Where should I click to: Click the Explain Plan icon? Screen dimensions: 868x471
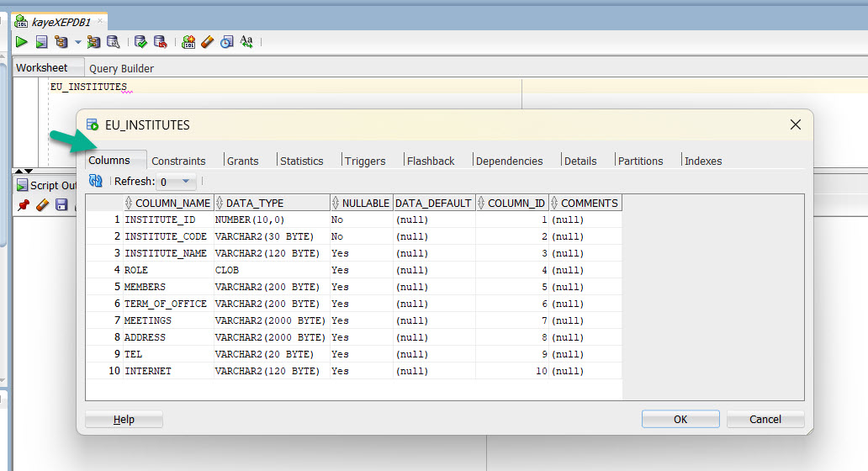tap(61, 41)
